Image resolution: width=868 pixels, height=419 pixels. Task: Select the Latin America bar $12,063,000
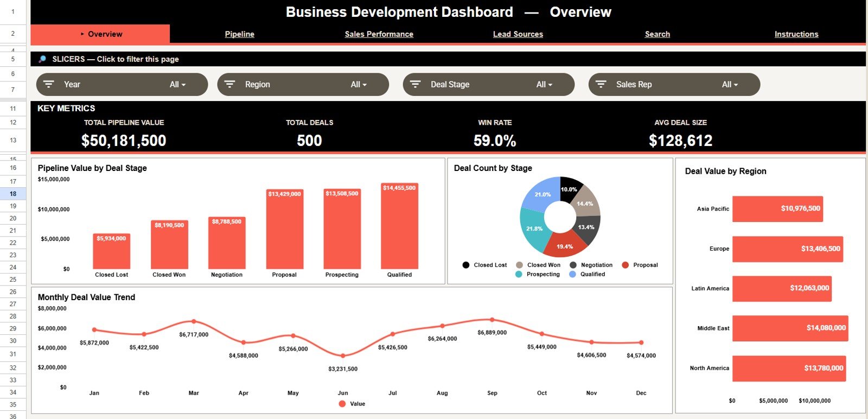pos(782,289)
